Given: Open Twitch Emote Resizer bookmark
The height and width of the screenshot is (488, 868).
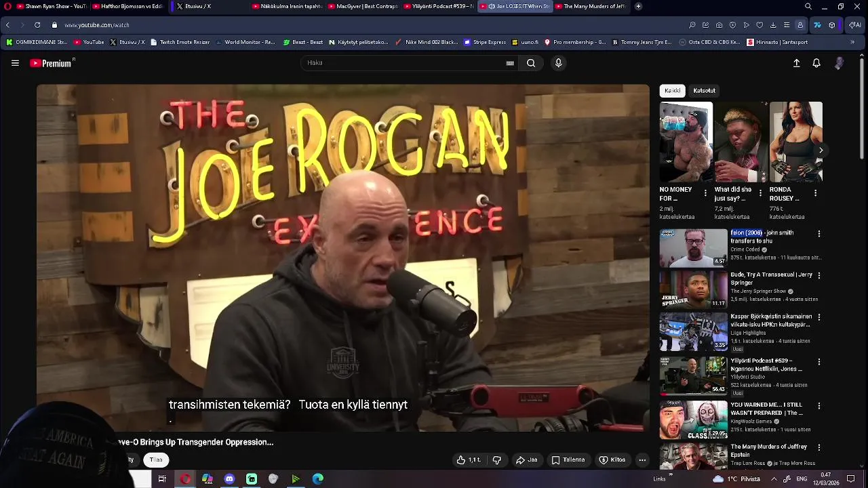Looking at the screenshot, I should pyautogui.click(x=180, y=42).
